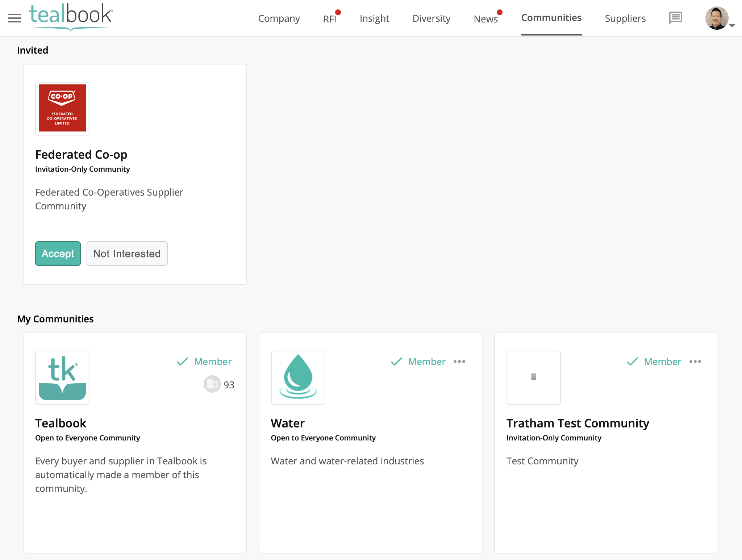Click the Federated Co-op logo
742x560 pixels.
point(62,109)
